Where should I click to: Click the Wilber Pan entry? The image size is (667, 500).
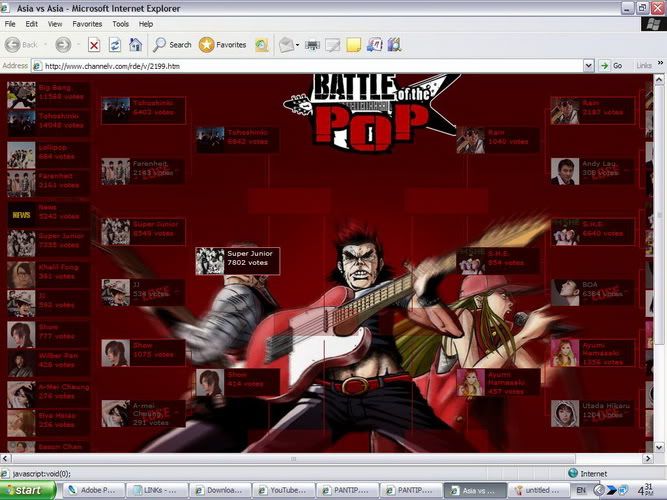[x=48, y=363]
